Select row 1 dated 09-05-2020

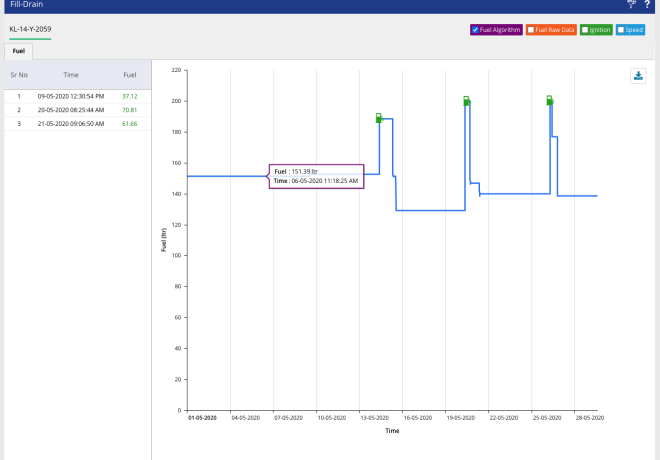(71, 96)
